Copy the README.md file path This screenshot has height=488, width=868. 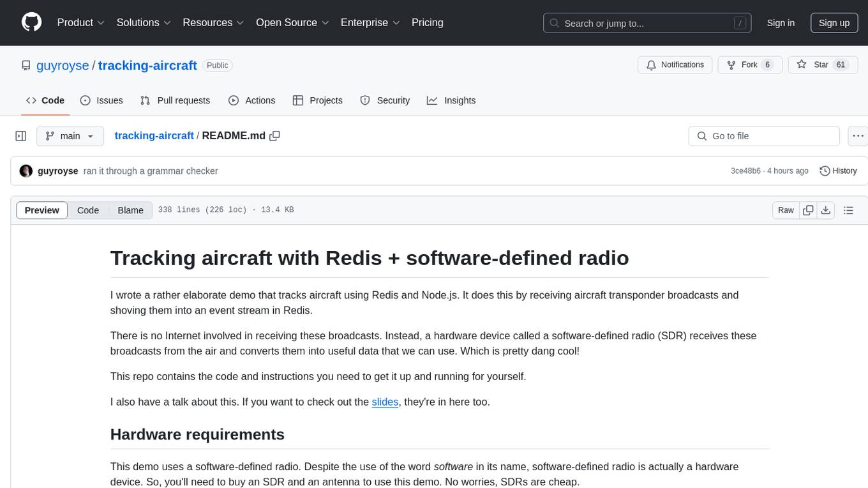coord(275,136)
